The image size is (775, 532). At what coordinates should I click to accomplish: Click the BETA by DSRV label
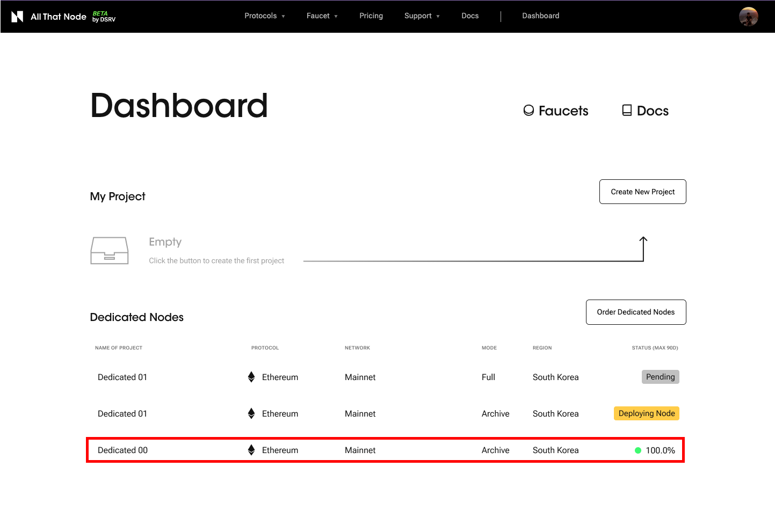[x=104, y=17]
